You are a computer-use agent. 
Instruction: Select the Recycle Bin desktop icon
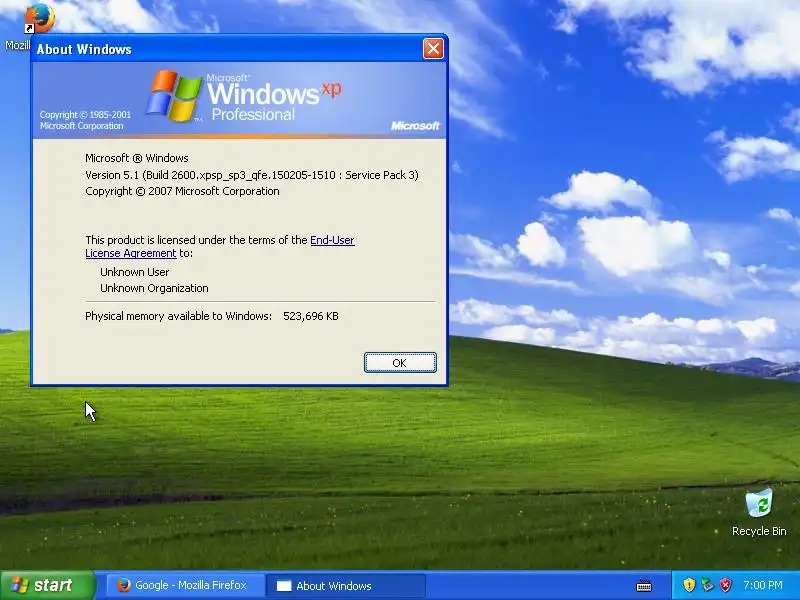click(x=759, y=512)
